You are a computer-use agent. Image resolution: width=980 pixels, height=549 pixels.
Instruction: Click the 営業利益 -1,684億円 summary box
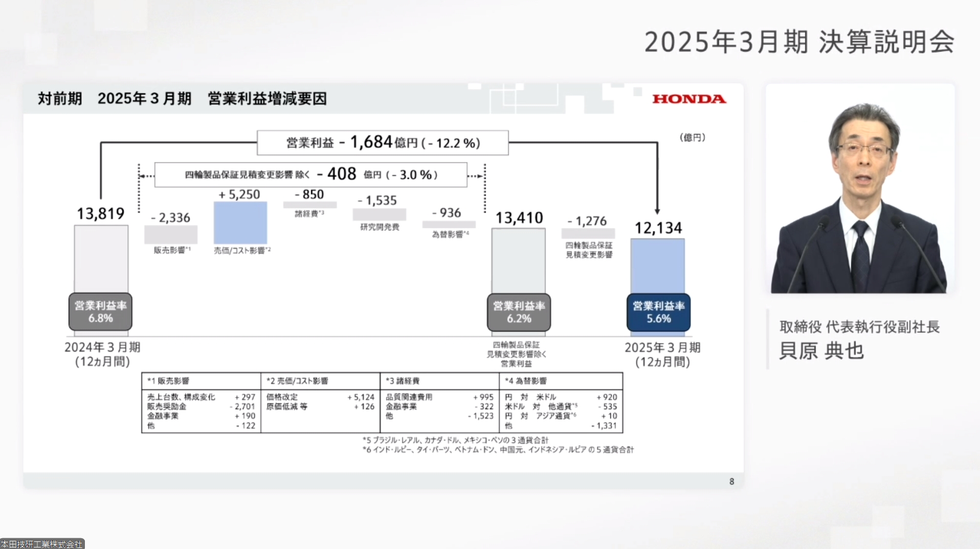point(382,143)
